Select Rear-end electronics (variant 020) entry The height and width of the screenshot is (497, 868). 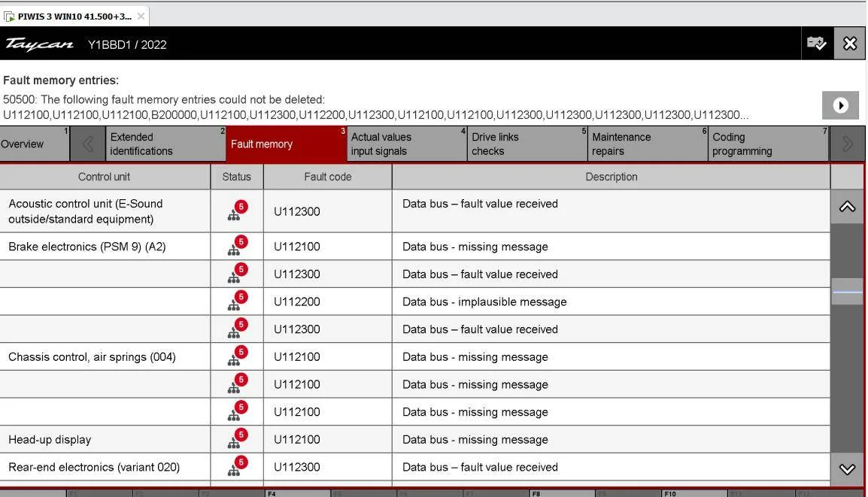pyautogui.click(x=94, y=467)
